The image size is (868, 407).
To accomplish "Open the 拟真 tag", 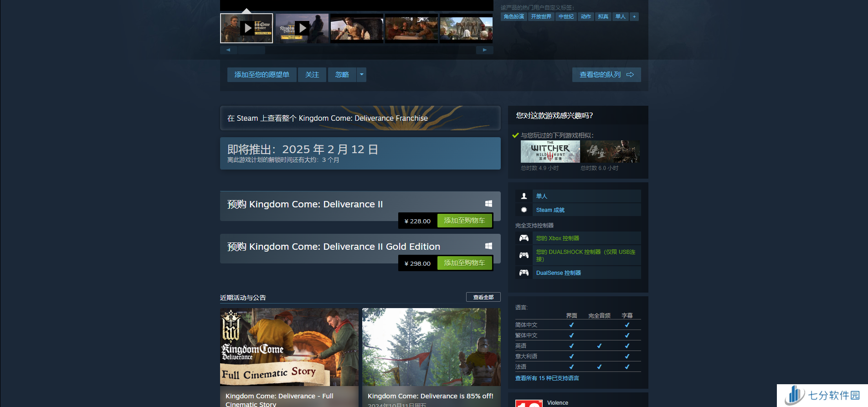I will 603,17.
